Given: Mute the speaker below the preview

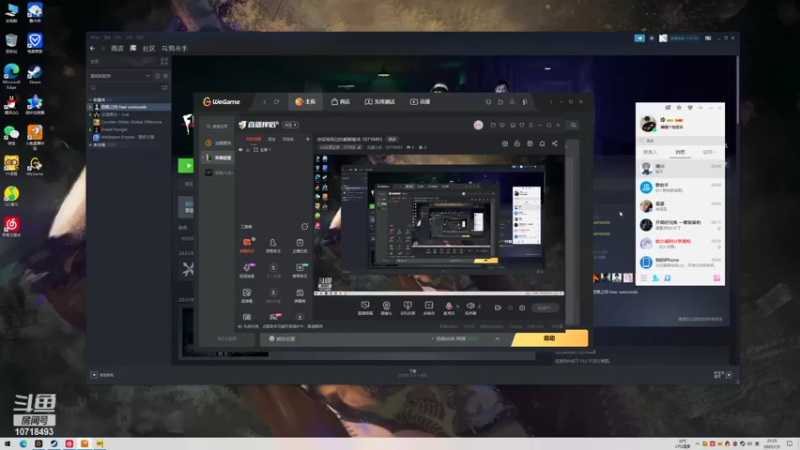Looking at the screenshot, I should click(x=470, y=308).
